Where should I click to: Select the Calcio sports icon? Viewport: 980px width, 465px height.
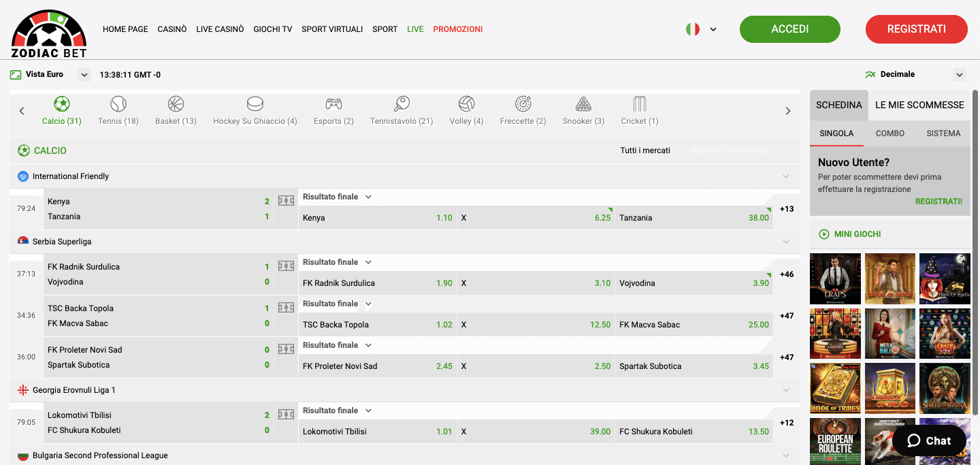tap(61, 104)
